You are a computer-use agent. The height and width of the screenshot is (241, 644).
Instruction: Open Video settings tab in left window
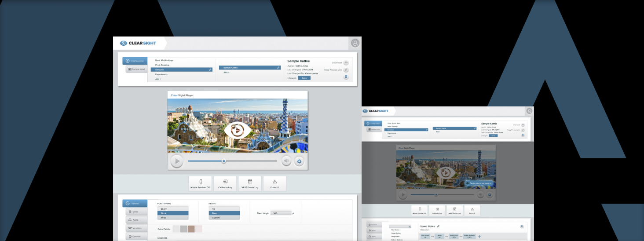[x=136, y=212]
